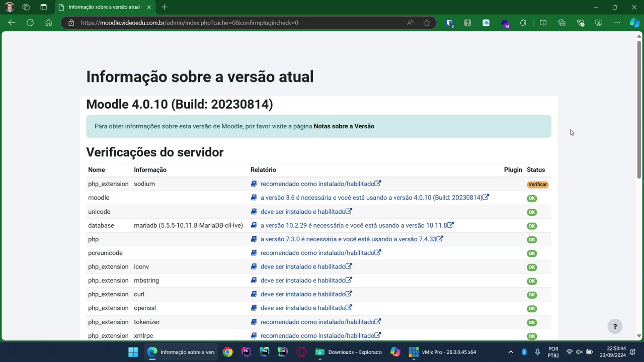Go to the browser home page icon
The image size is (644, 362).
click(48, 23)
